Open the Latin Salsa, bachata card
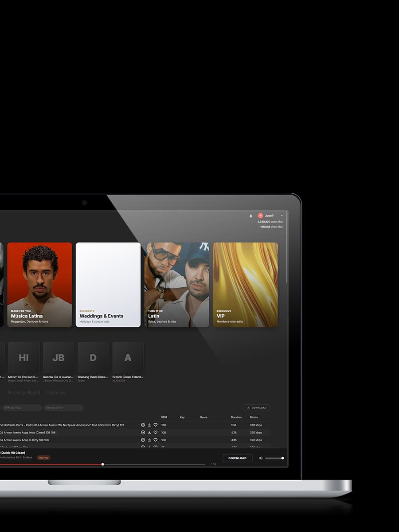 pos(176,285)
